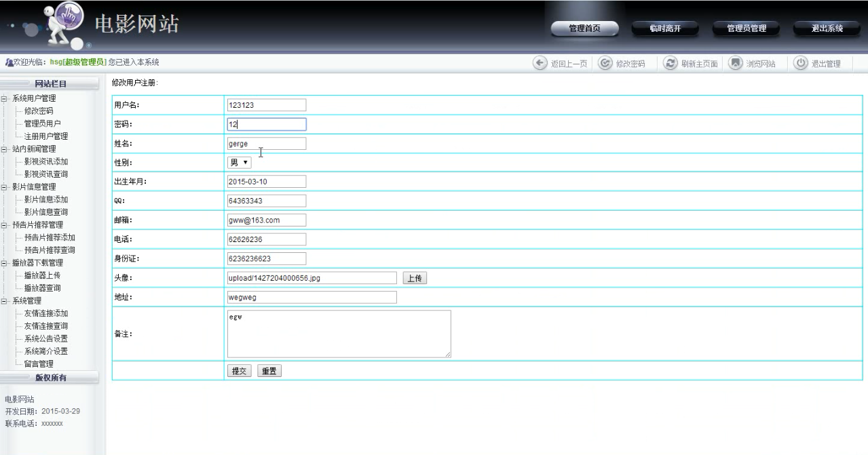Click the 地址 field containing wegweg
This screenshot has width=868, height=455.
tap(312, 297)
